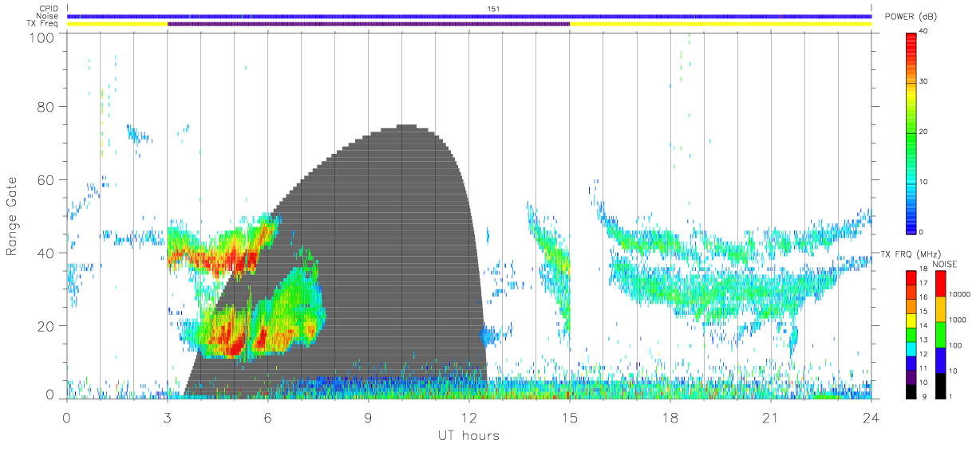Click the blue Noise strip above the plot

point(469,16)
